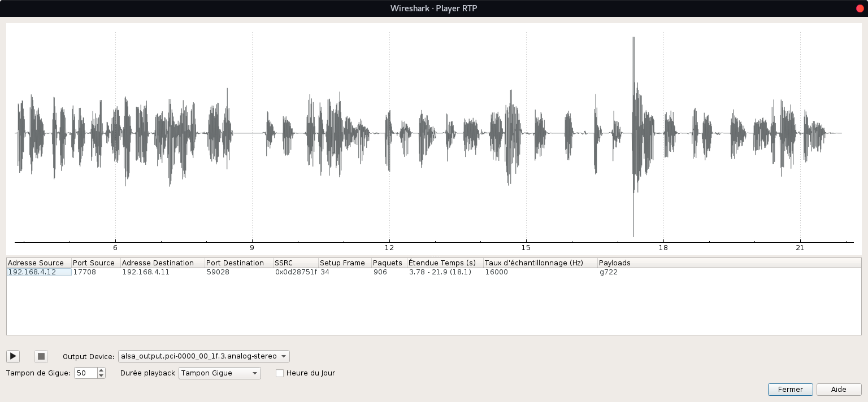Increase the Tampon de Gigue value
The height and width of the screenshot is (402, 868).
click(x=101, y=370)
